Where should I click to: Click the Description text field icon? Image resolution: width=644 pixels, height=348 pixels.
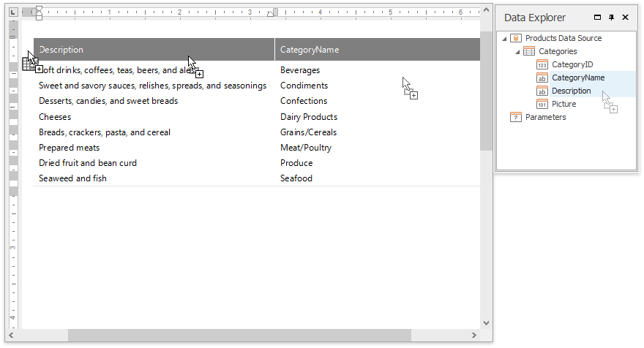542,91
